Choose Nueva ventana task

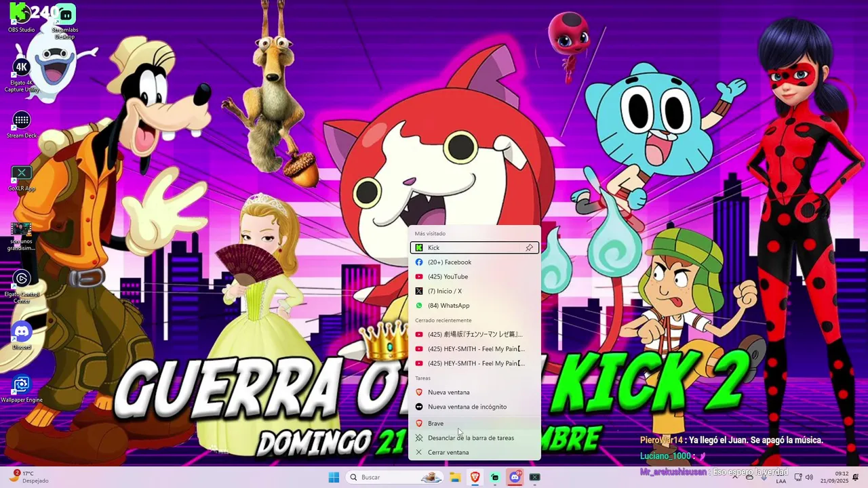click(475, 392)
